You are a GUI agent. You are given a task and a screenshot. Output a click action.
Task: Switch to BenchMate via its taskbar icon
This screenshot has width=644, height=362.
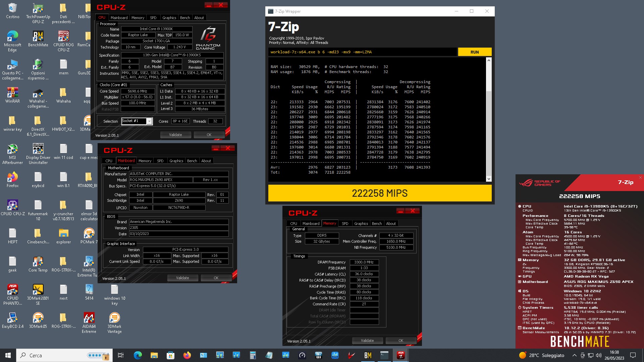click(x=368, y=355)
